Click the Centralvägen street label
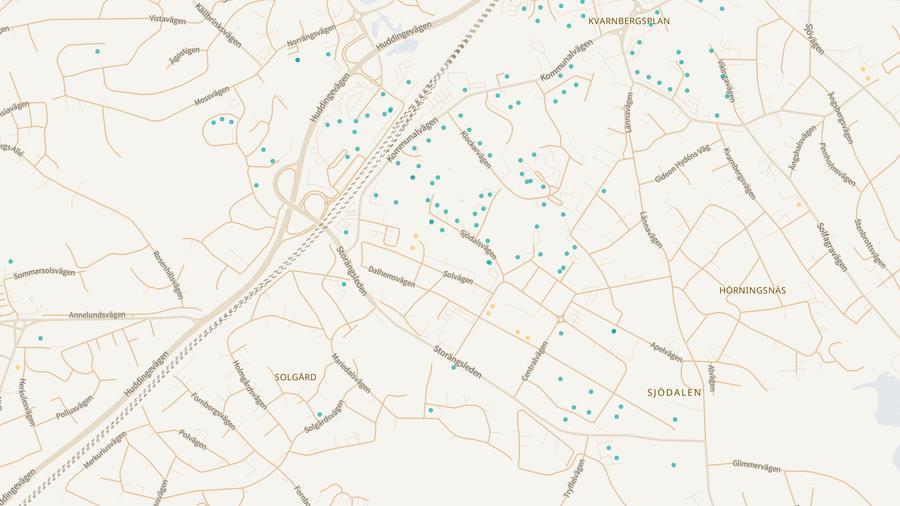900x506 pixels. (x=535, y=362)
